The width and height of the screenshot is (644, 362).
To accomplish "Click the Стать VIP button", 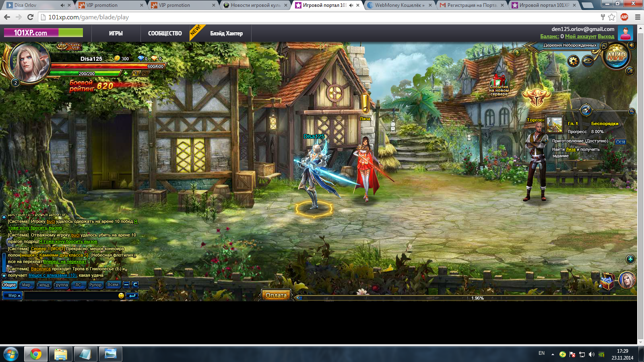I will pos(70,46).
